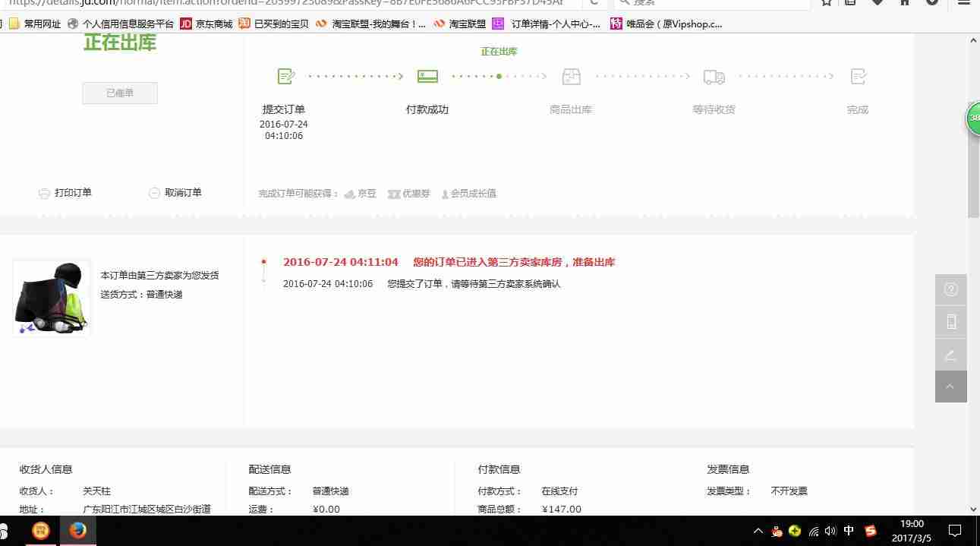This screenshot has width=980, height=546.
Task: Click the bookmark star icon in address bar
Action: click(x=825, y=3)
